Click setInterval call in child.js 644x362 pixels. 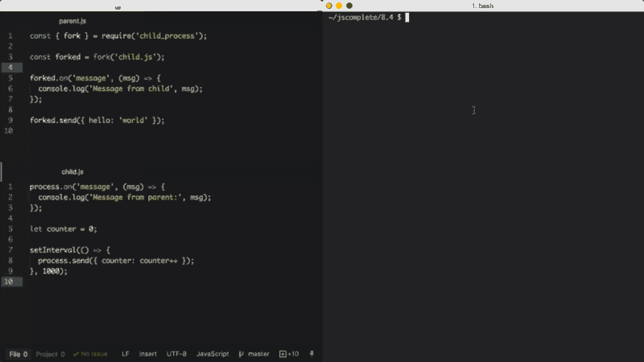click(70, 250)
